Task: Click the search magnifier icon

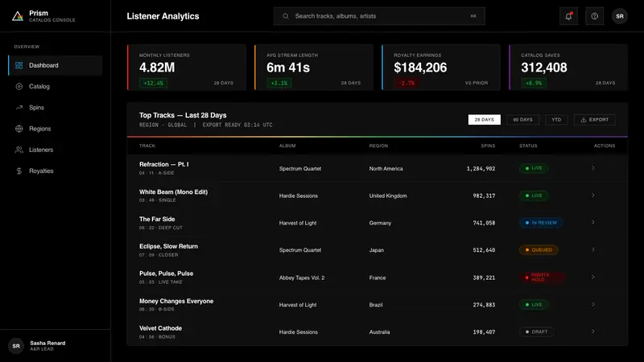Action: pyautogui.click(x=286, y=16)
